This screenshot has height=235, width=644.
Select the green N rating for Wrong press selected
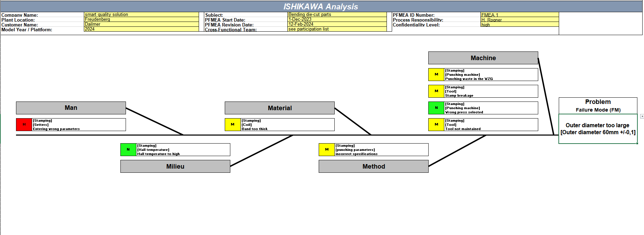(436, 108)
